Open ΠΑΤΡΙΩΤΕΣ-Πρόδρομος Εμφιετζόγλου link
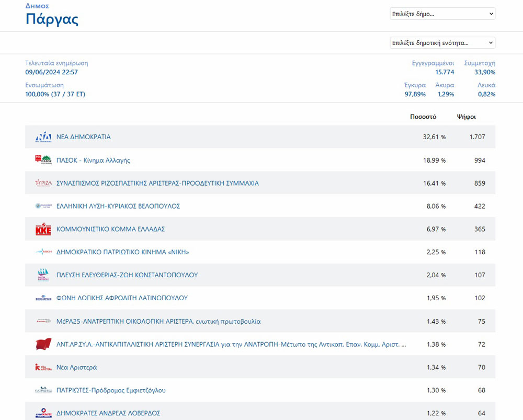The width and height of the screenshot is (523, 420). tap(111, 390)
